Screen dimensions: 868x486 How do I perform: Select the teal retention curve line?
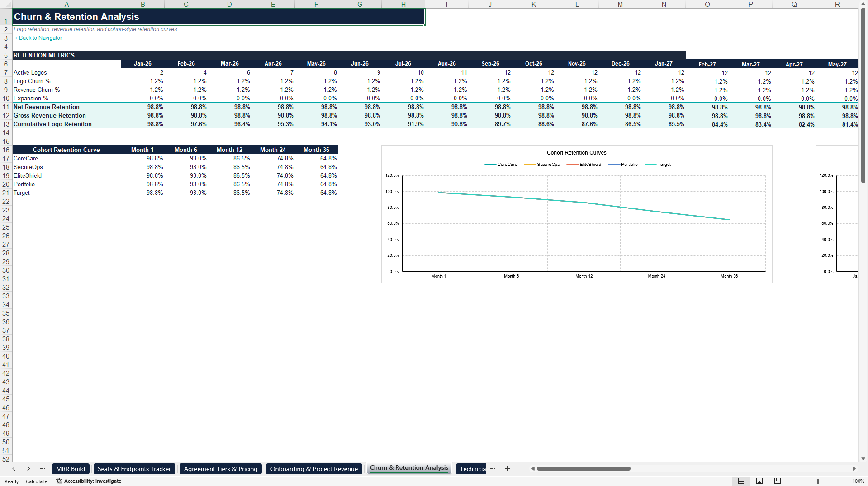(x=584, y=202)
